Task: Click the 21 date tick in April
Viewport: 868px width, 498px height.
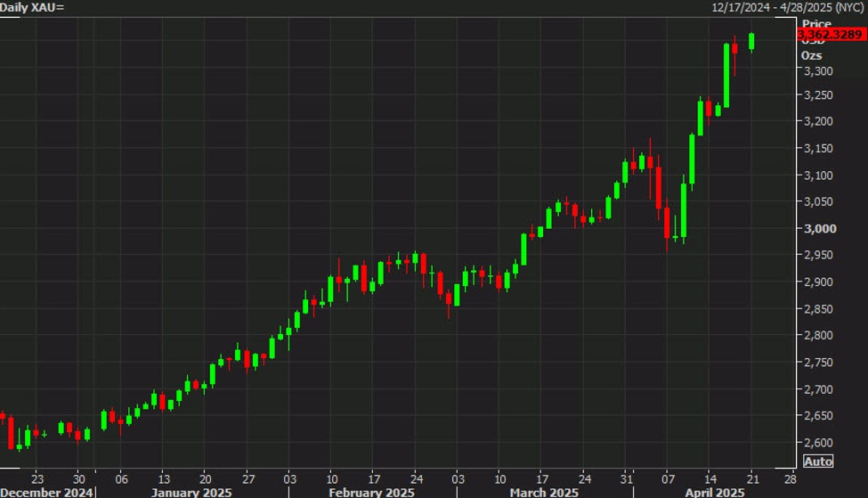Action: tap(752, 477)
